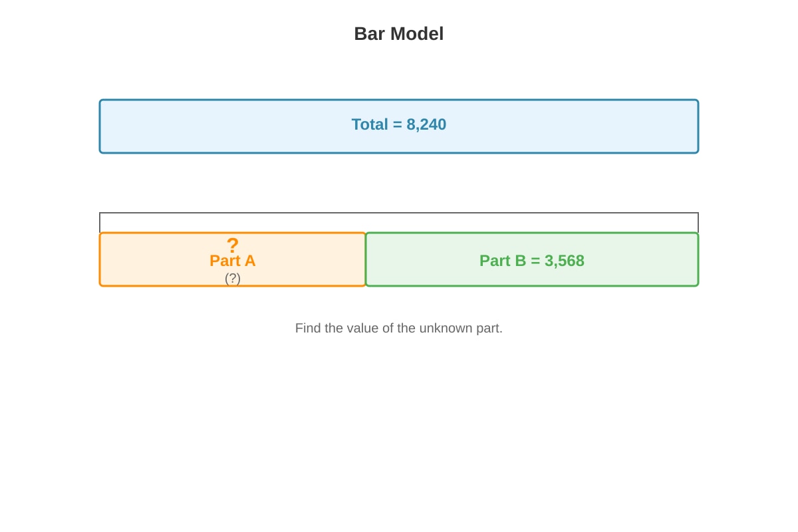Image resolution: width=798 pixels, height=532 pixels.
Task: Click the "Find the value" instruction text
Action: pos(399,328)
